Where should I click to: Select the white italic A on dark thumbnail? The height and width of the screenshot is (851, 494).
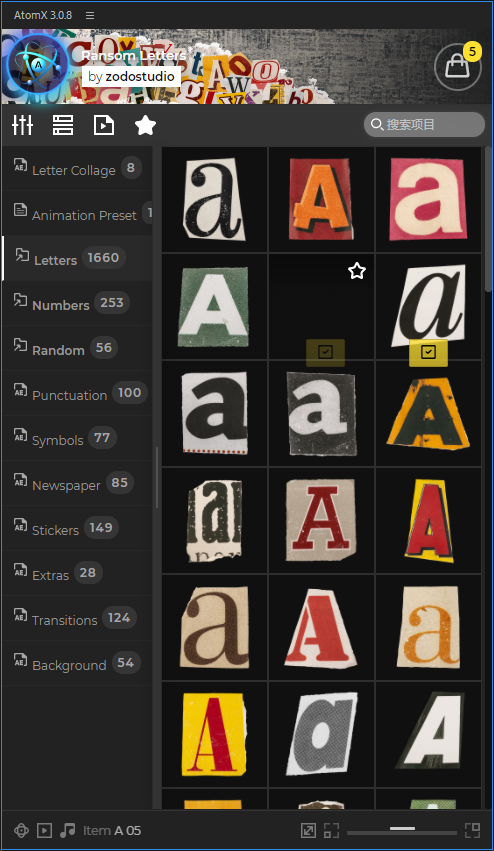428,734
